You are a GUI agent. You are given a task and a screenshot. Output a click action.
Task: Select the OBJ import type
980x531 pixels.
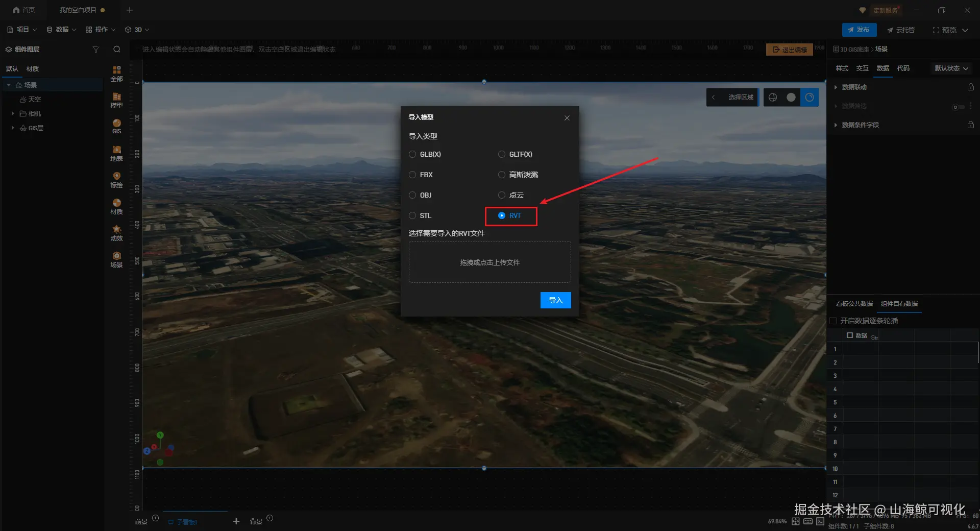click(x=421, y=195)
